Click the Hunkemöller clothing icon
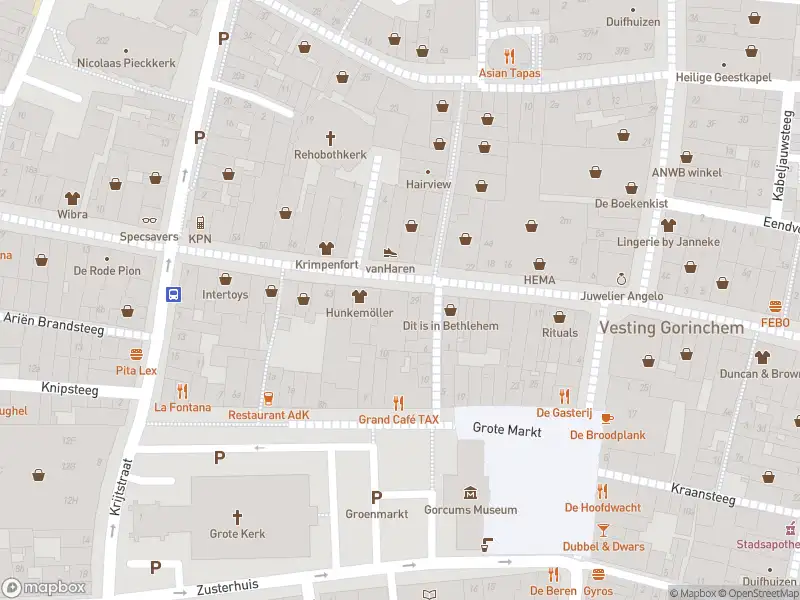800x600 pixels. click(359, 296)
